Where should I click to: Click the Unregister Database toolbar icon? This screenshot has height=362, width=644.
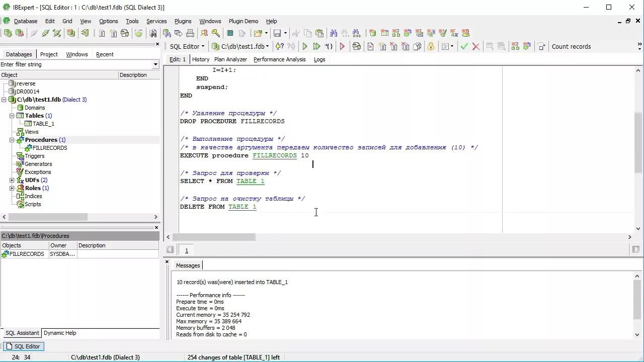pos(19,33)
